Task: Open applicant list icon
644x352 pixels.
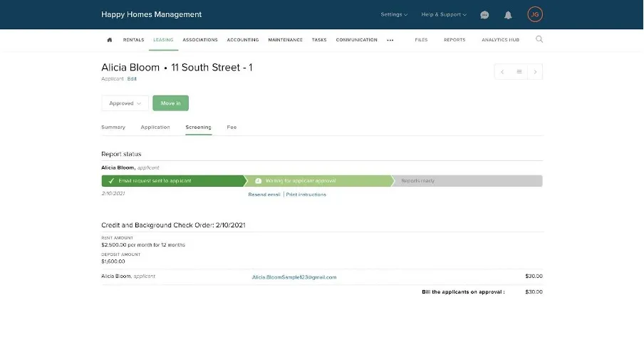Action: pyautogui.click(x=519, y=72)
